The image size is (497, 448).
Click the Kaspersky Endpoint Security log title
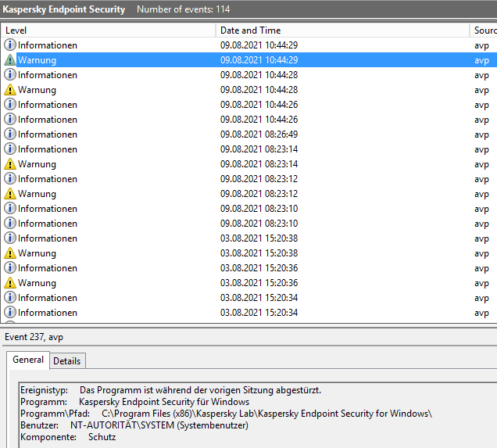(x=64, y=9)
